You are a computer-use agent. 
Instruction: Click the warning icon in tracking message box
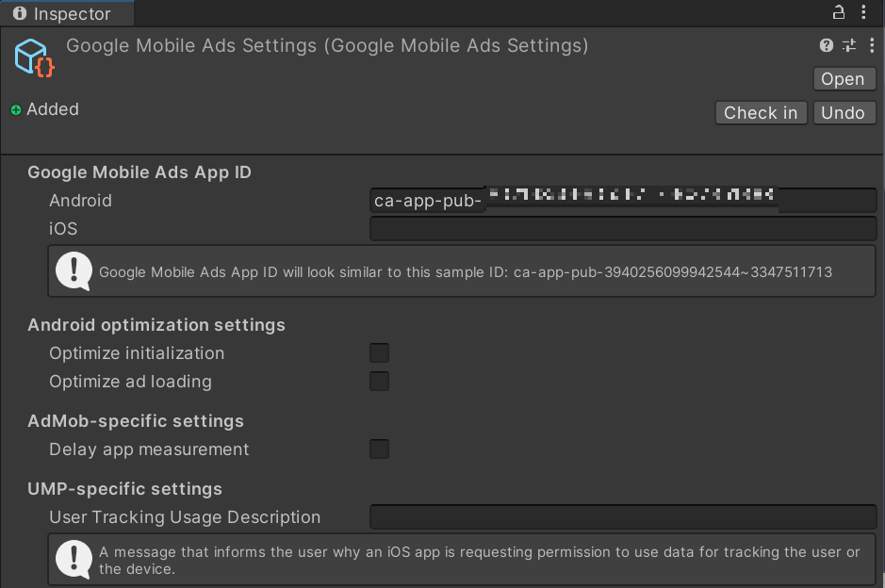pyautogui.click(x=74, y=560)
